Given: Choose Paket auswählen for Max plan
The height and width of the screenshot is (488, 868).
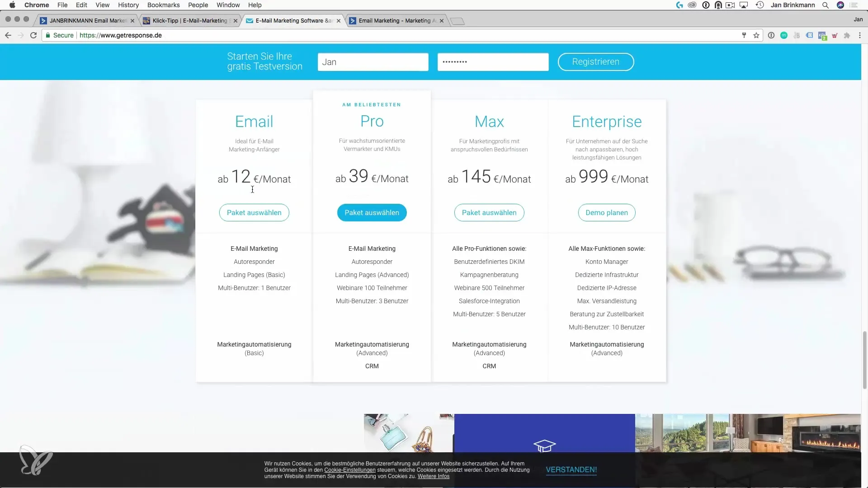Looking at the screenshot, I should (x=489, y=213).
